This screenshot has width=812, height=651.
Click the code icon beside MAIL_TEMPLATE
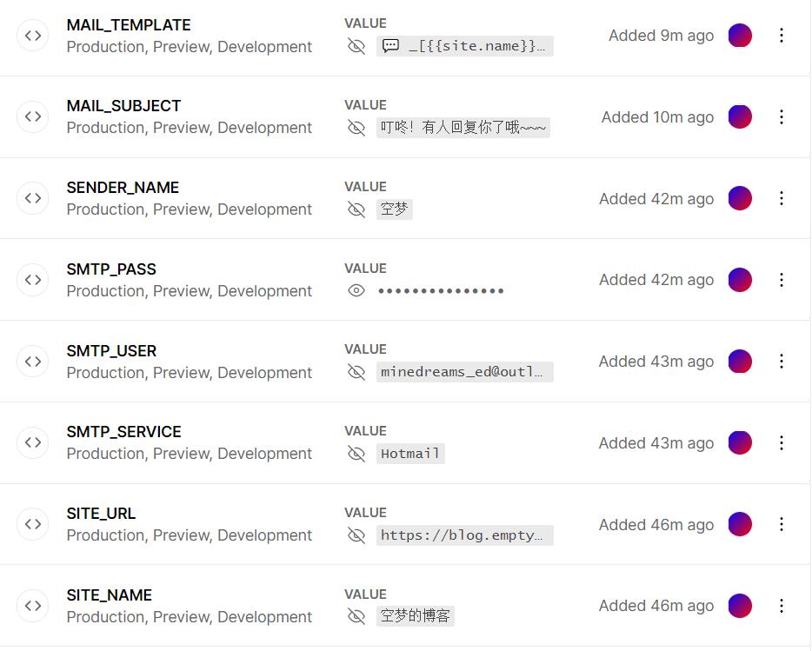32,35
